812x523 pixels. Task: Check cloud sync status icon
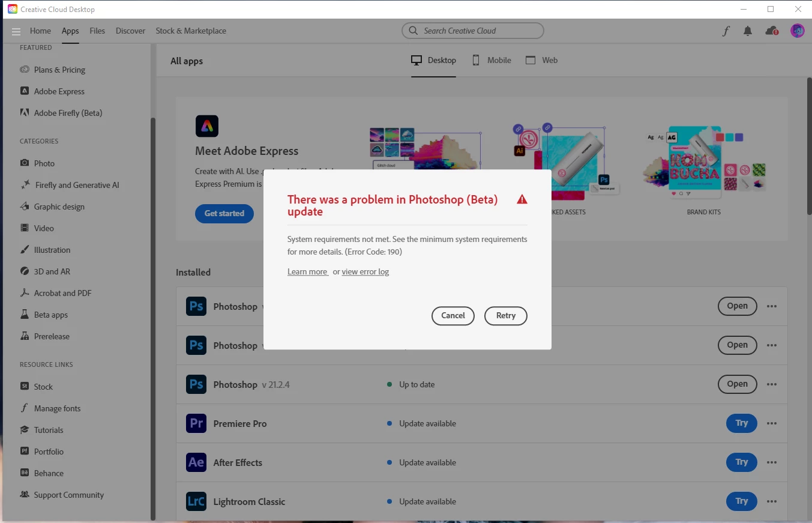tap(772, 31)
